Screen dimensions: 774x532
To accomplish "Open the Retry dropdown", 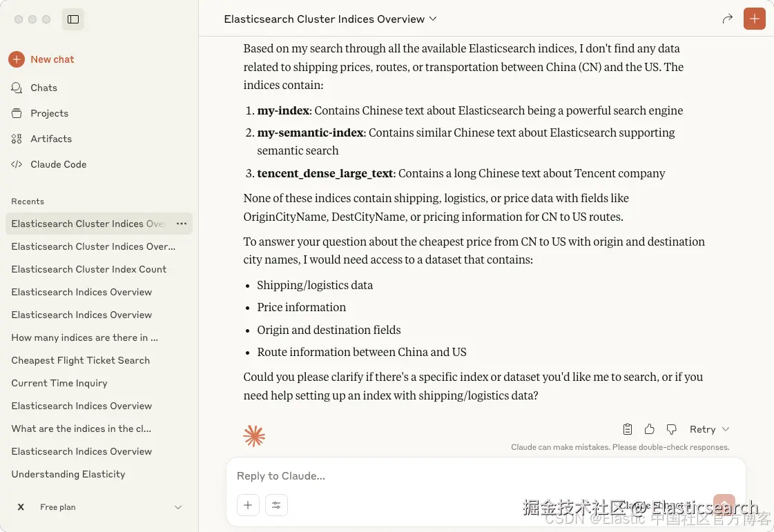I will pos(709,429).
